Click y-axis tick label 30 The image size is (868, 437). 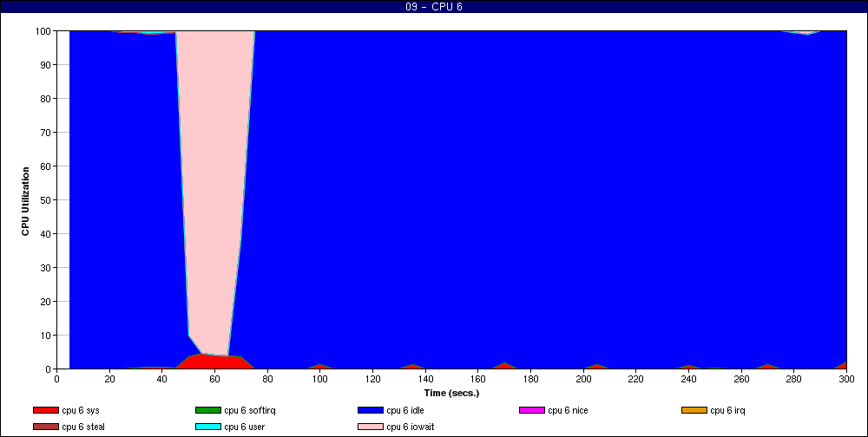[x=47, y=268]
